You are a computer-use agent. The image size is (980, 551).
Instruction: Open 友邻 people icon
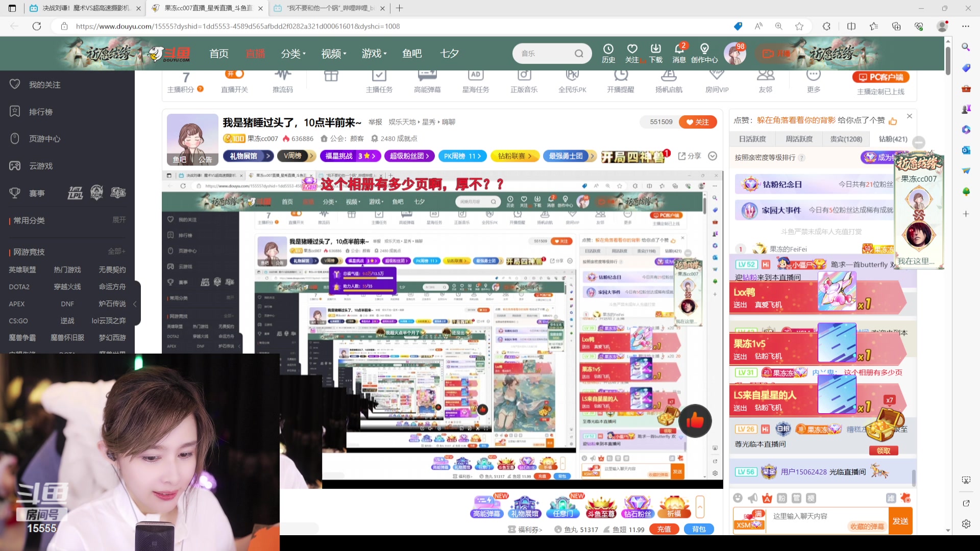click(x=766, y=82)
